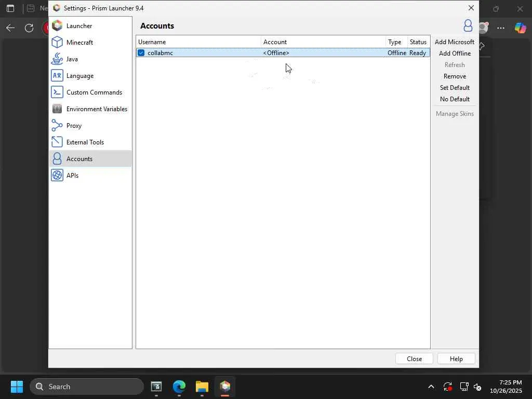Sort accounts by Status column
Viewport: 532px width, 399px height.
tap(418, 42)
